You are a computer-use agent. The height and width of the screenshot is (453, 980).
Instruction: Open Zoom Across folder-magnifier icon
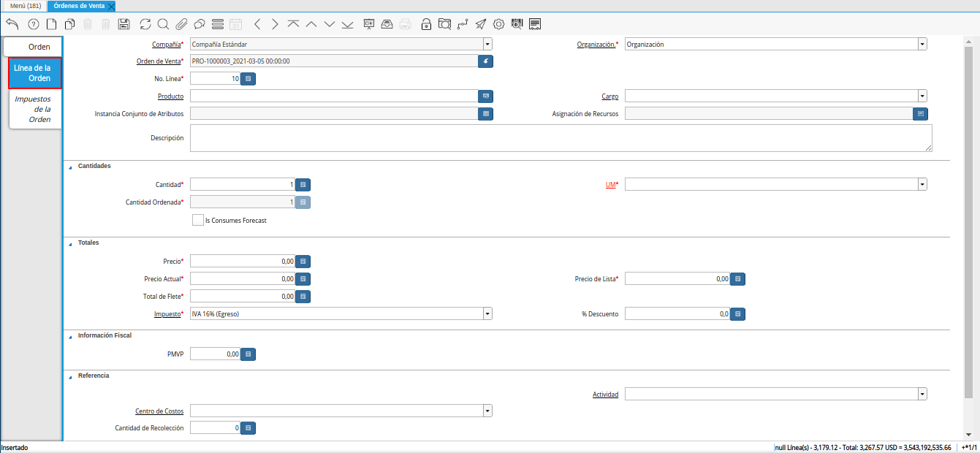[444, 24]
